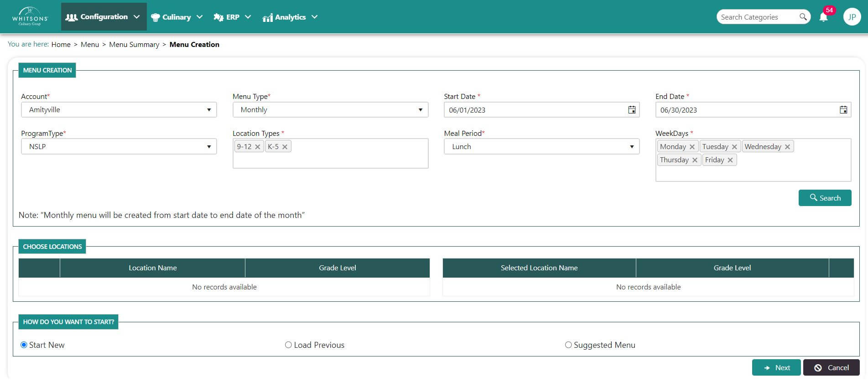Click the JP user avatar
The image size is (868, 382).
click(x=852, y=17)
